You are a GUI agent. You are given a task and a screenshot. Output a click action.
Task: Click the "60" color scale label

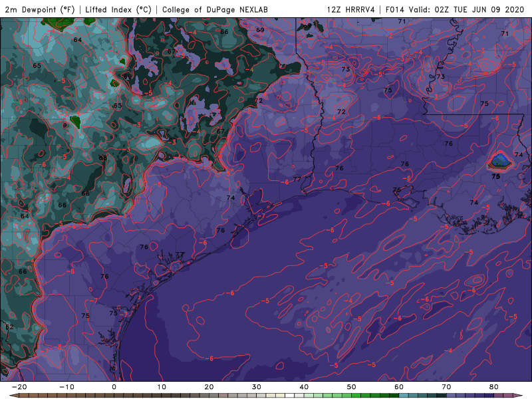point(399,387)
